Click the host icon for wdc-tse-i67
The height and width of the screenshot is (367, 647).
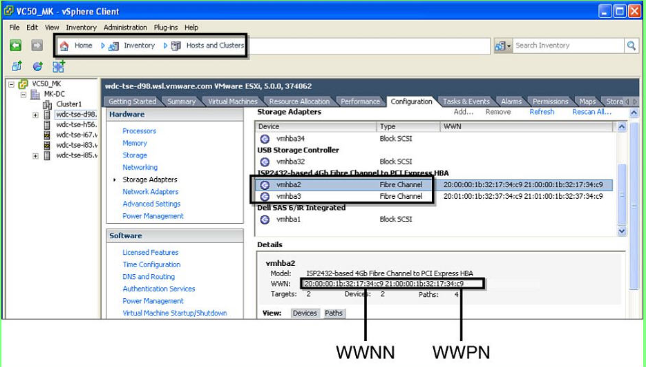47,135
